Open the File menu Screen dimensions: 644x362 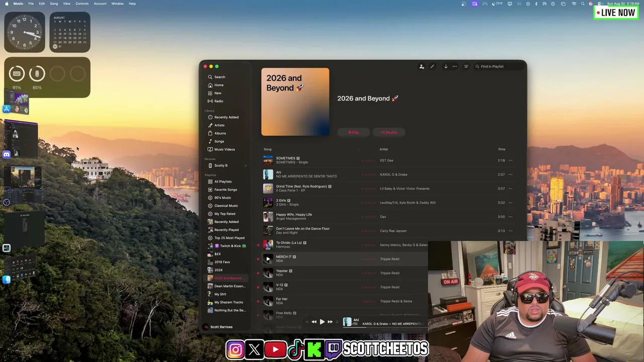point(31,4)
